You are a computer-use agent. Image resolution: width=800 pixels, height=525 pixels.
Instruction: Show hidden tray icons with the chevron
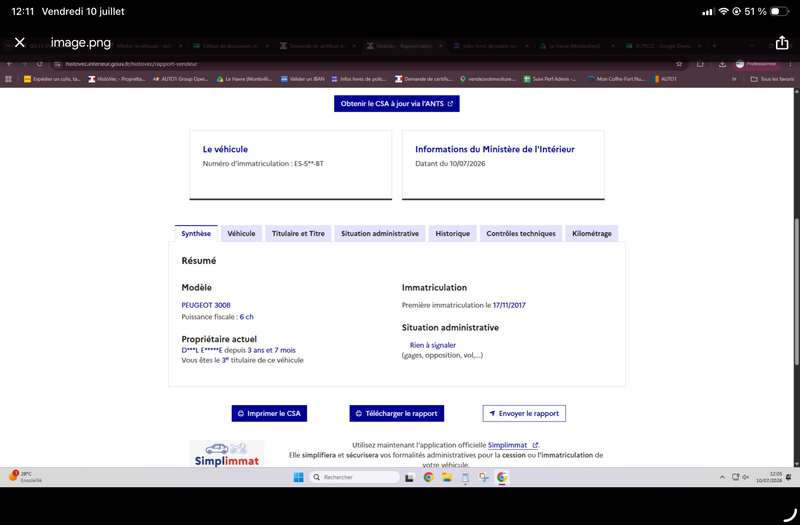tap(722, 477)
